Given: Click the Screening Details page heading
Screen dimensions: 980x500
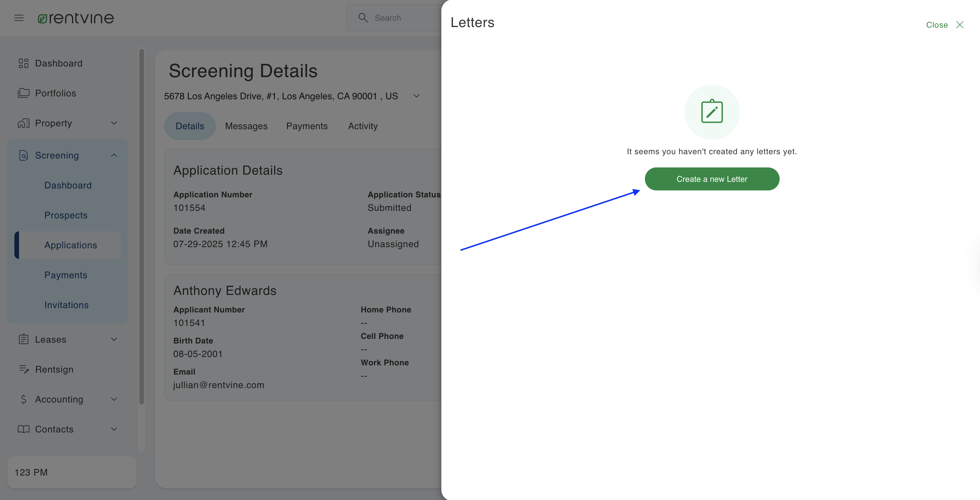Looking at the screenshot, I should [243, 71].
